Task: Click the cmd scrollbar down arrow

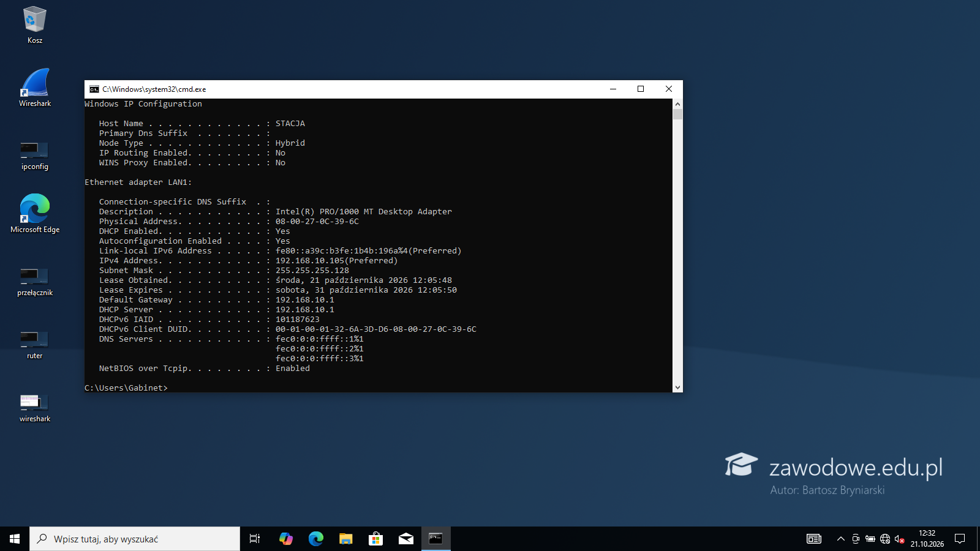Action: pos(677,387)
